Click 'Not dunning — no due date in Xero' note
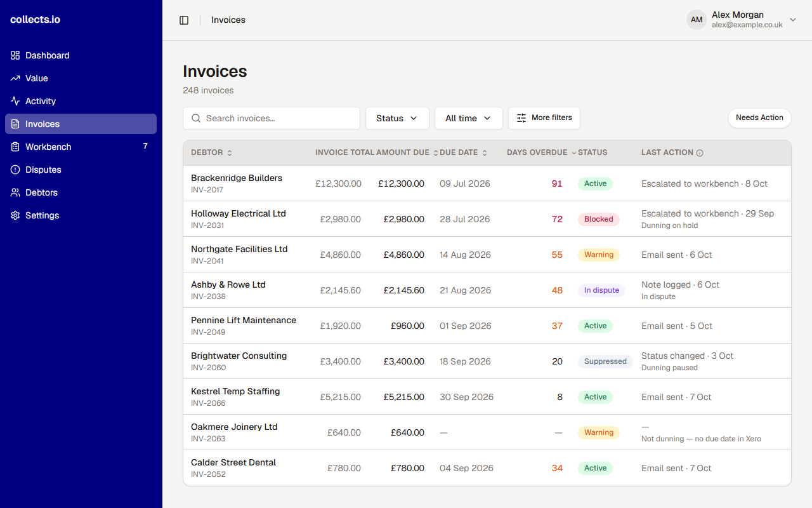 point(701,439)
